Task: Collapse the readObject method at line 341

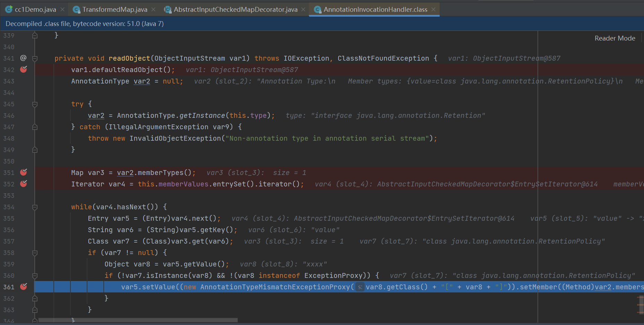Action: [35, 59]
